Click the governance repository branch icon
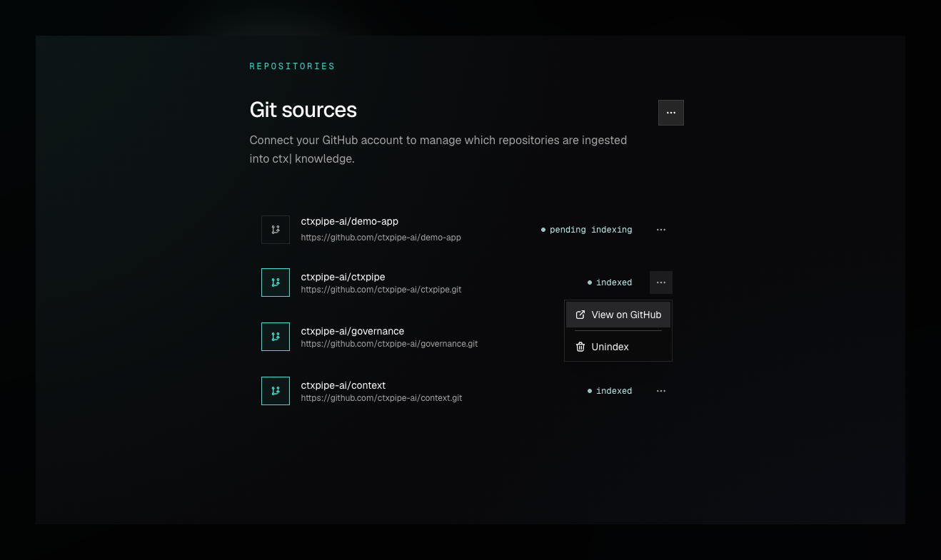Image resolution: width=941 pixels, height=560 pixels. [276, 337]
